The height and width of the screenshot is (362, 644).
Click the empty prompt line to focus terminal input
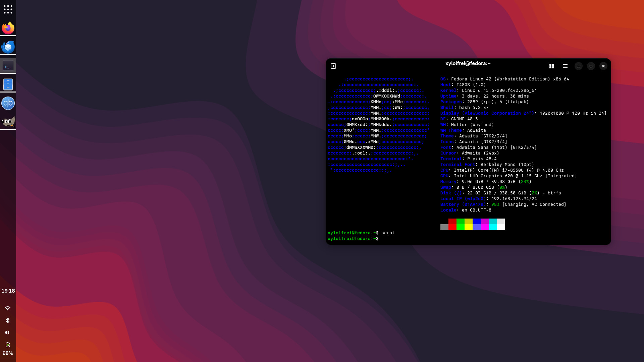pyautogui.click(x=354, y=239)
